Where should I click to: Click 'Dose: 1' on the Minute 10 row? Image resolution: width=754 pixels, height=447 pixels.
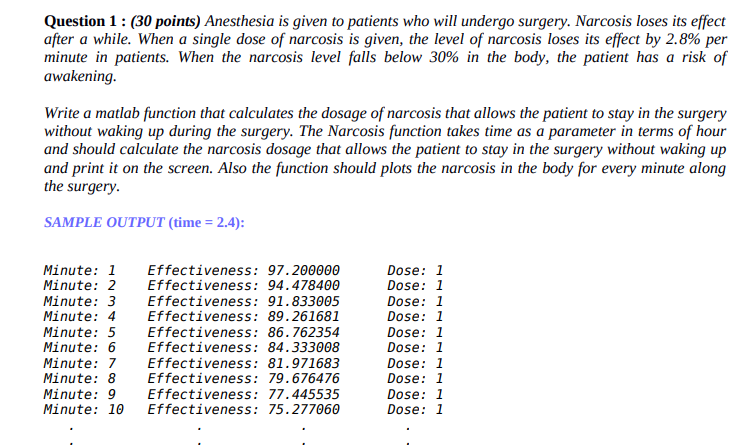pos(415,410)
